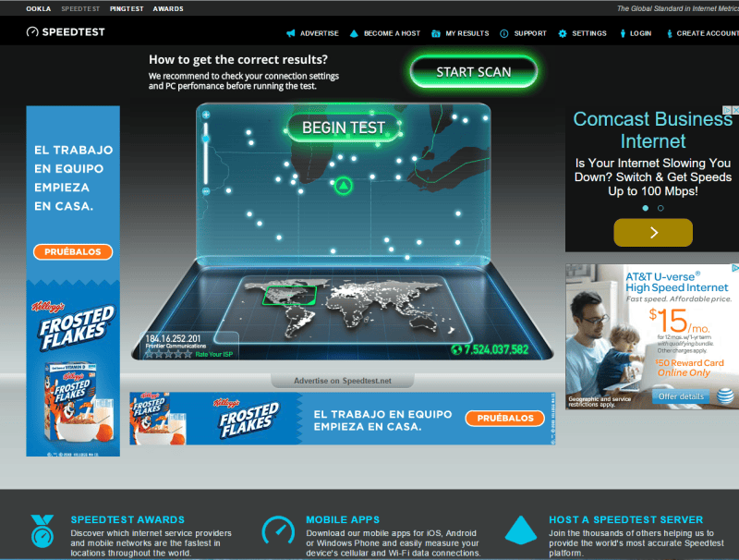The image size is (739, 560).
Task: Click the Speedtest Awards medal icon
Action: click(42, 530)
